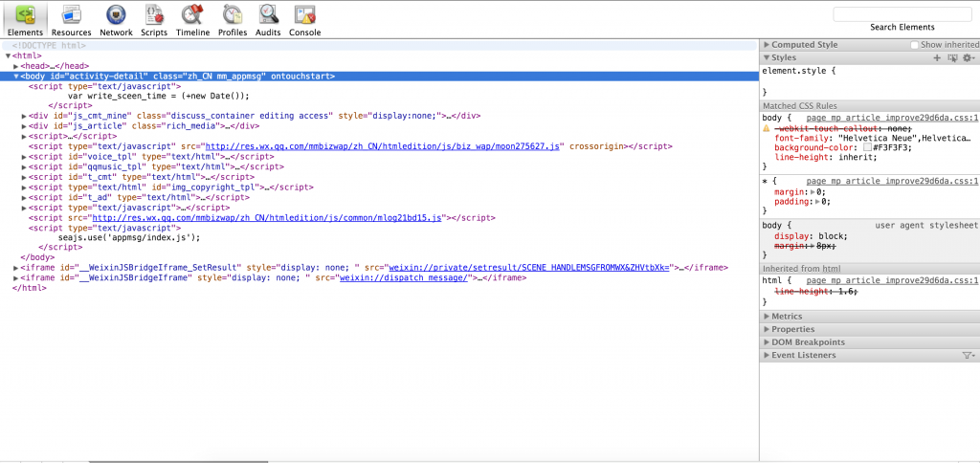Add a new style rule with plus icon

[937, 57]
